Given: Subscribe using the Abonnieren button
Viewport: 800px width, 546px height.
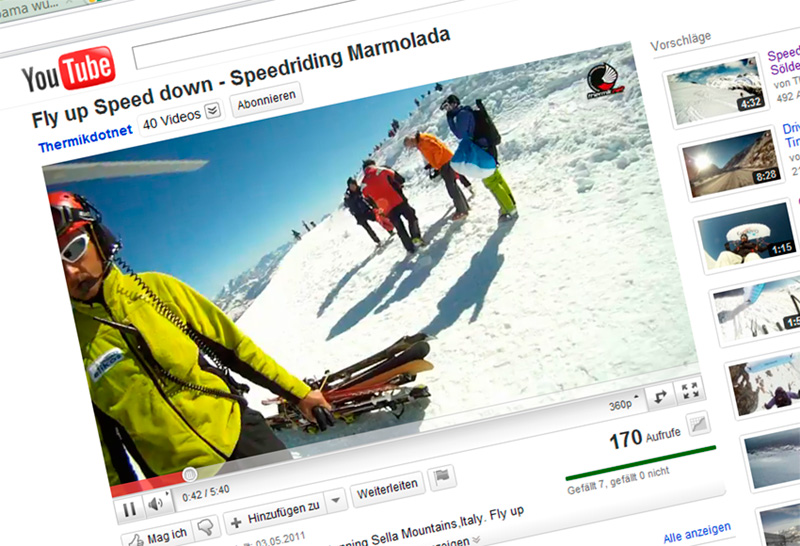Looking at the screenshot, I should coord(266,100).
